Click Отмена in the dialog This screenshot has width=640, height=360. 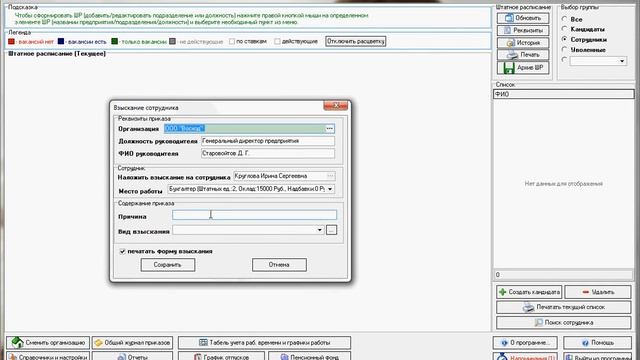pos(279,264)
